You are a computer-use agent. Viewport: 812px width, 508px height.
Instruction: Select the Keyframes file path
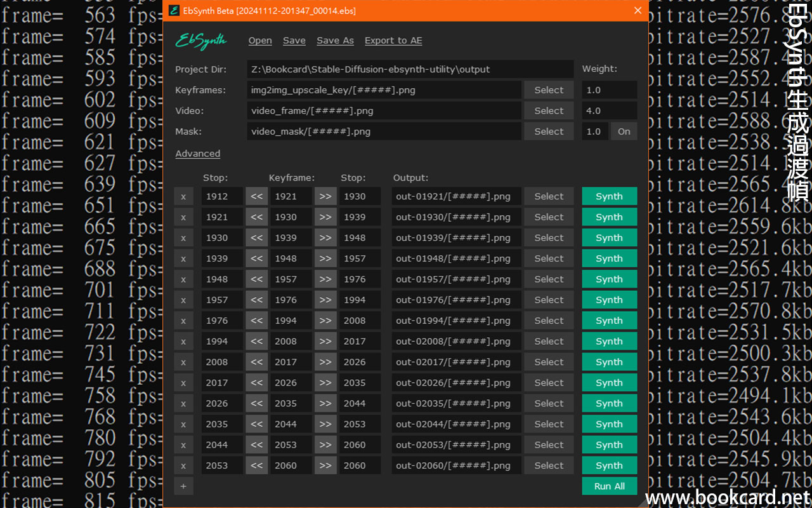pos(549,90)
